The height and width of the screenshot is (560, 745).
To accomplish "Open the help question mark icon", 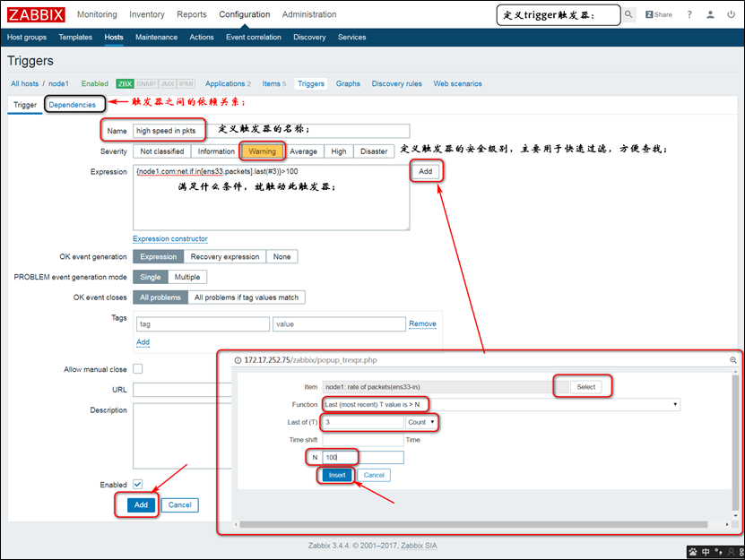I will point(689,14).
